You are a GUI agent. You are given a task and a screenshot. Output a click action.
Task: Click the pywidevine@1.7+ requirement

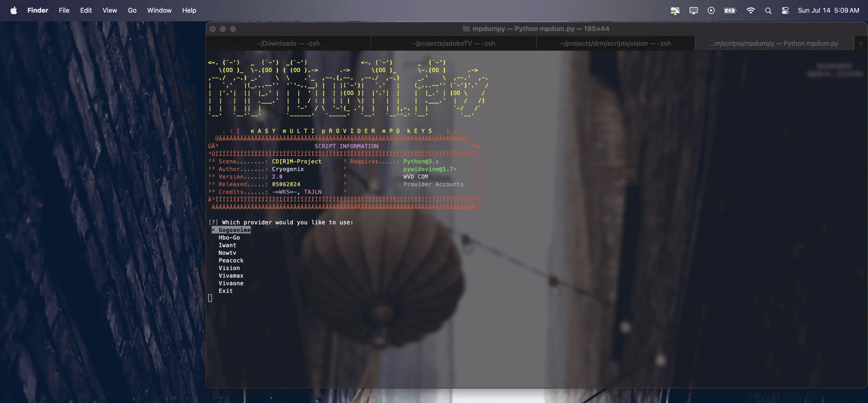pos(430,169)
